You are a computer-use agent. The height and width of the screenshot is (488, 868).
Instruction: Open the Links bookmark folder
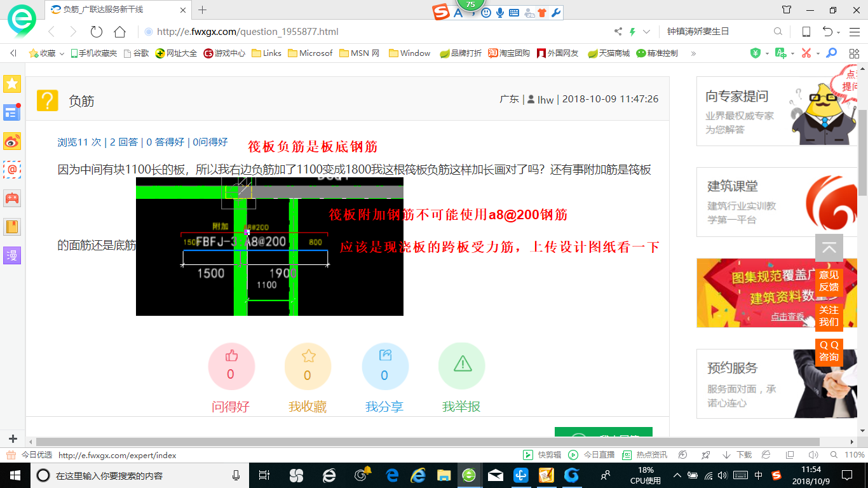(x=266, y=53)
